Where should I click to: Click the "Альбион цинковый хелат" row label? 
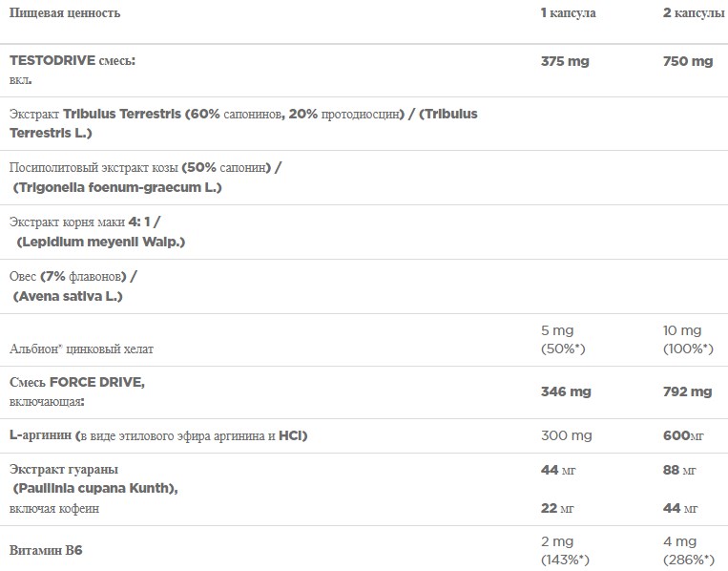click(x=81, y=349)
